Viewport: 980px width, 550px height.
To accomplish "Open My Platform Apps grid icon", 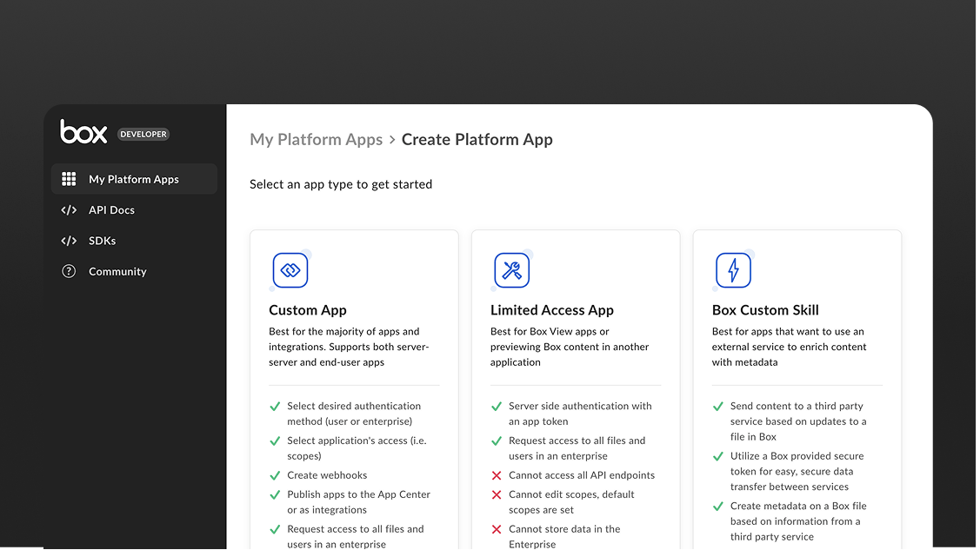I will [x=69, y=179].
